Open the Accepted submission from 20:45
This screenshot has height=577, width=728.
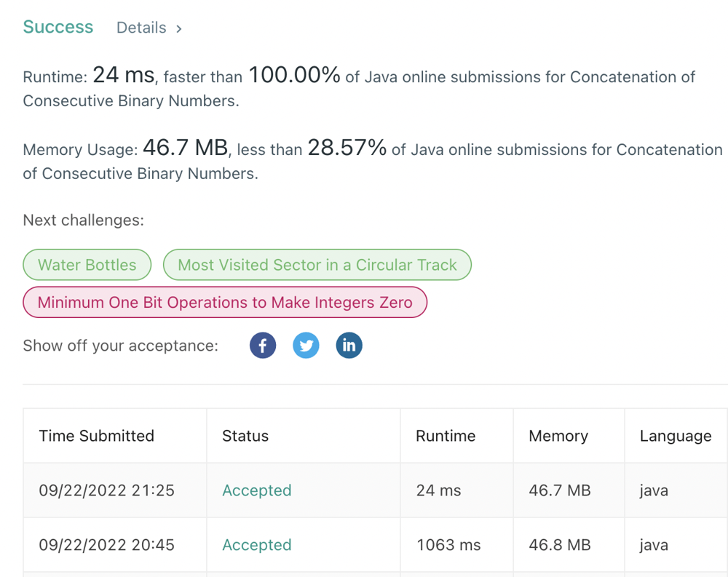257,544
